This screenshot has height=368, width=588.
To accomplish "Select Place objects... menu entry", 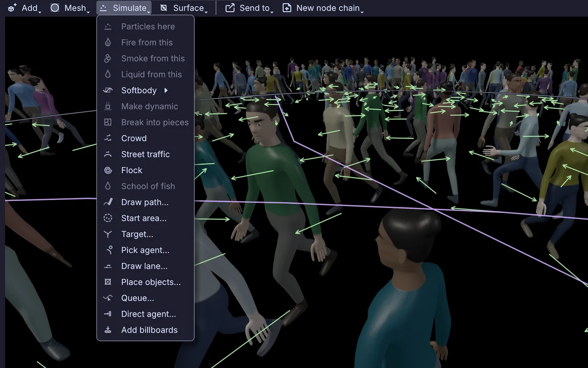I will pos(145,282).
